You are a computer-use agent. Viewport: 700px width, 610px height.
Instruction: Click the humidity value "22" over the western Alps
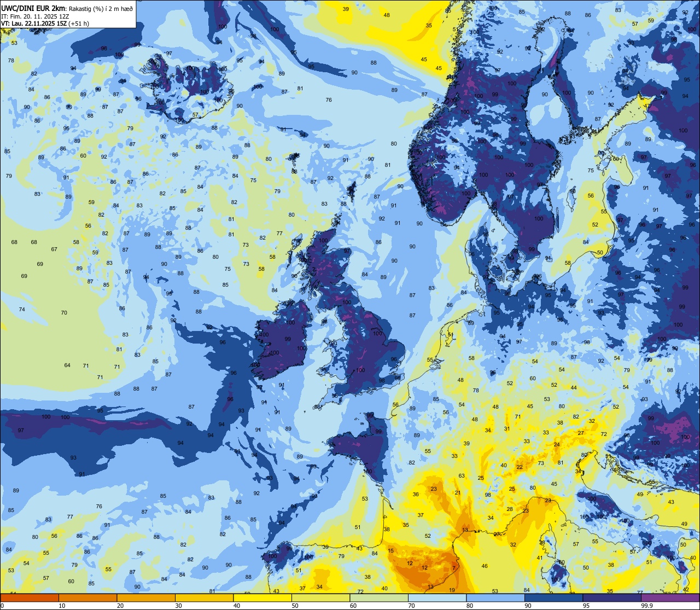tap(520, 467)
